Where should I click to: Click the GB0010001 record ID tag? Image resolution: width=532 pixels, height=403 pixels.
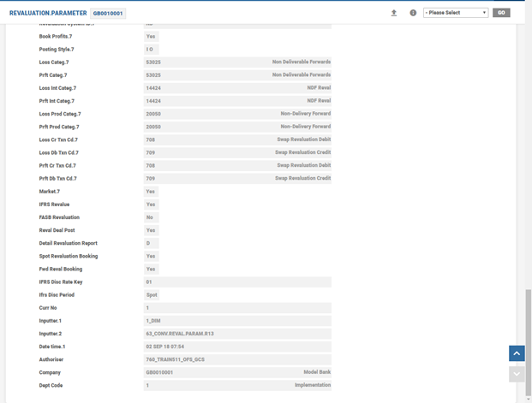tap(109, 14)
